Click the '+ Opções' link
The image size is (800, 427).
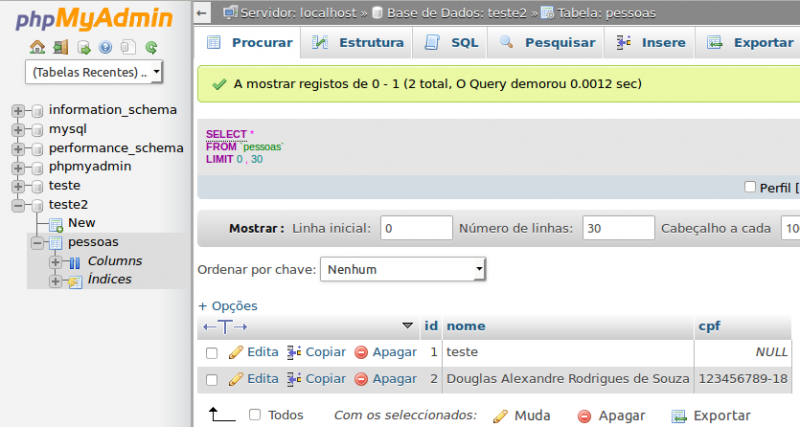[x=228, y=306]
